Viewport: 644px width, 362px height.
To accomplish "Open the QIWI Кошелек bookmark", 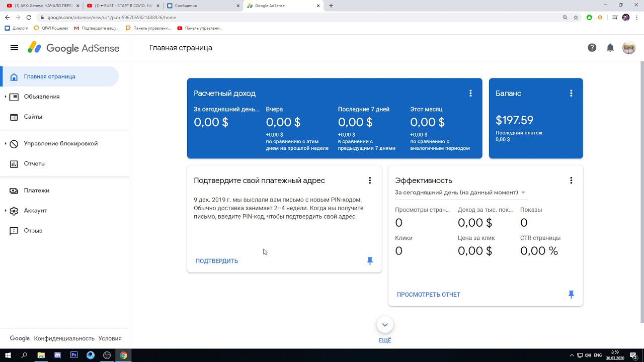I will point(51,28).
